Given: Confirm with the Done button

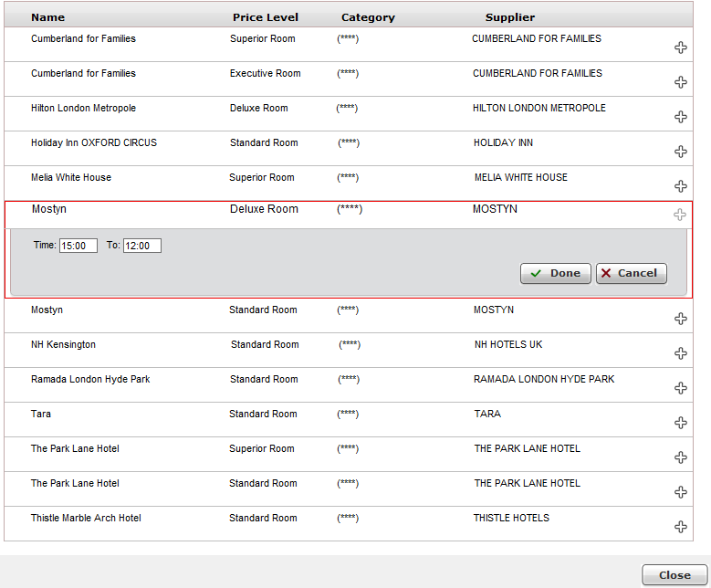Looking at the screenshot, I should (556, 273).
